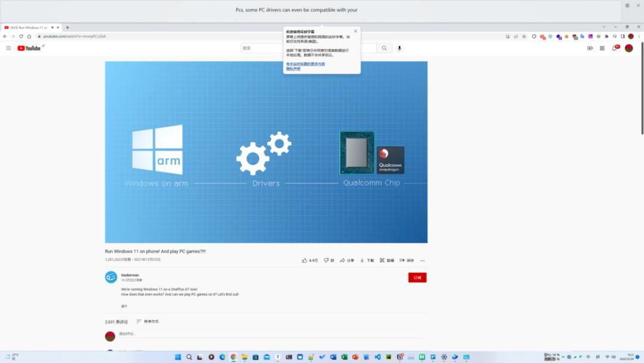Open YouTube notifications bell
The image size is (644, 363).
tap(615, 48)
